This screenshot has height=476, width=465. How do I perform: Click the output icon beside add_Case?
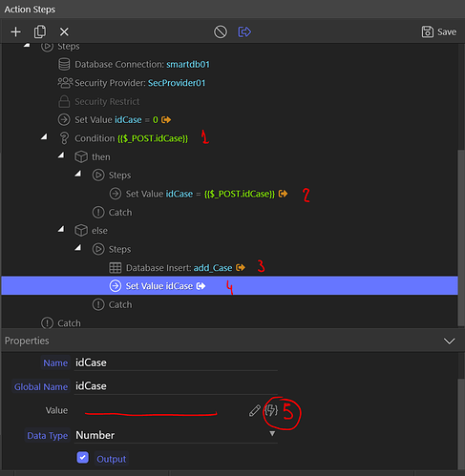pos(241,267)
